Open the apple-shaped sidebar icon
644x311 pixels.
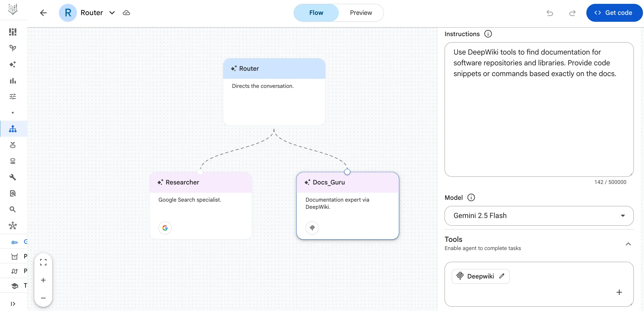tap(13, 145)
